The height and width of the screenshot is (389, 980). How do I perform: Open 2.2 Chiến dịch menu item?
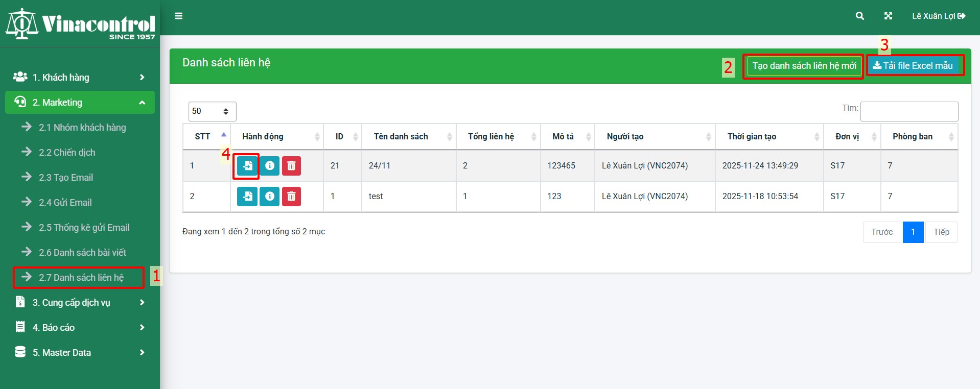point(67,153)
